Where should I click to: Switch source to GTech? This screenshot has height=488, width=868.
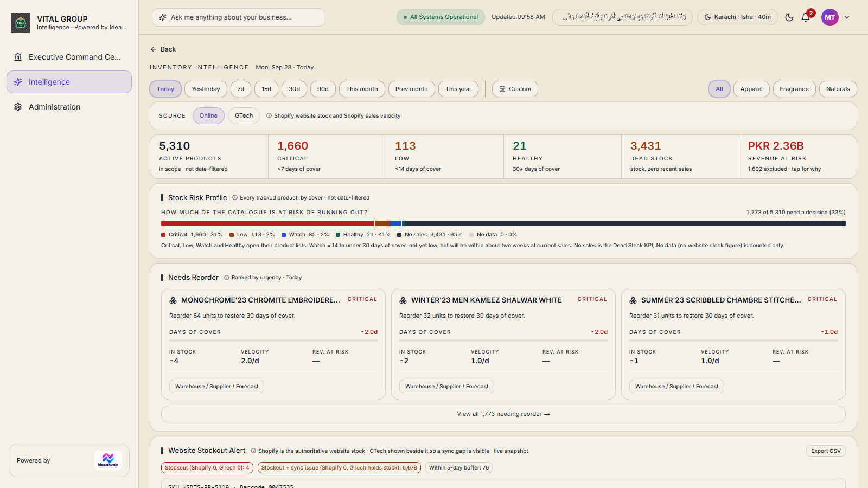point(244,115)
